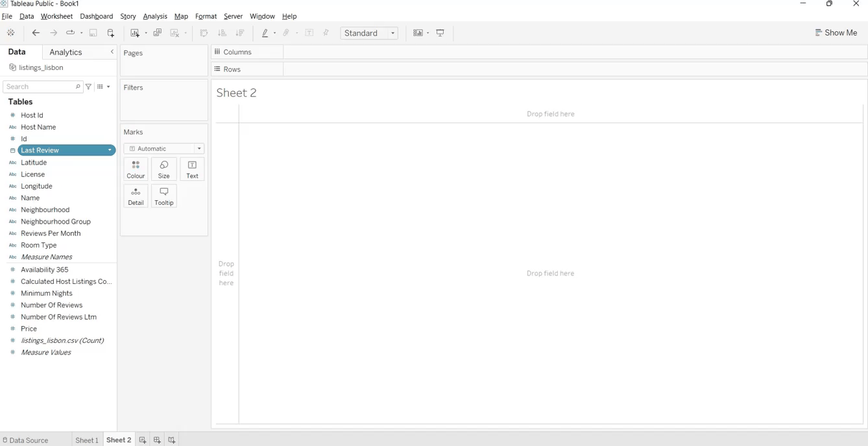
Task: Open the Highlight dropdown arrow
Action: pyautogui.click(x=275, y=33)
